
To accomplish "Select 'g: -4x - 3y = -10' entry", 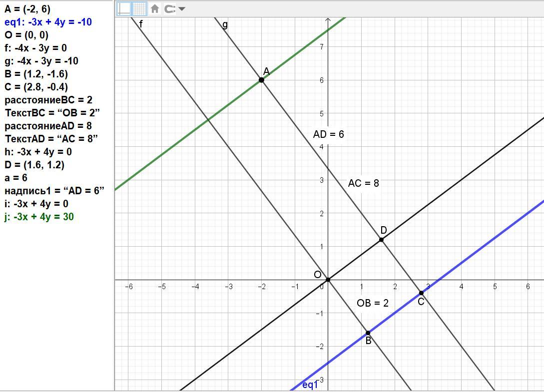I will (41, 61).
